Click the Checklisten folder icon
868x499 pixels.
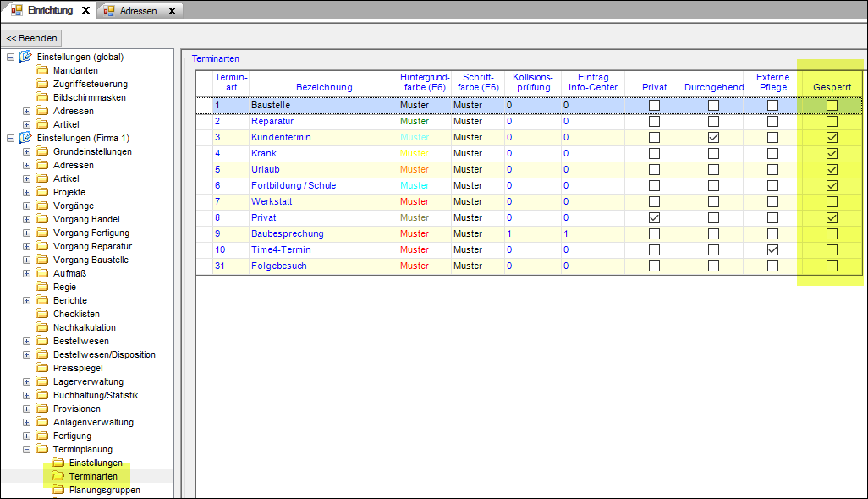pyautogui.click(x=41, y=314)
